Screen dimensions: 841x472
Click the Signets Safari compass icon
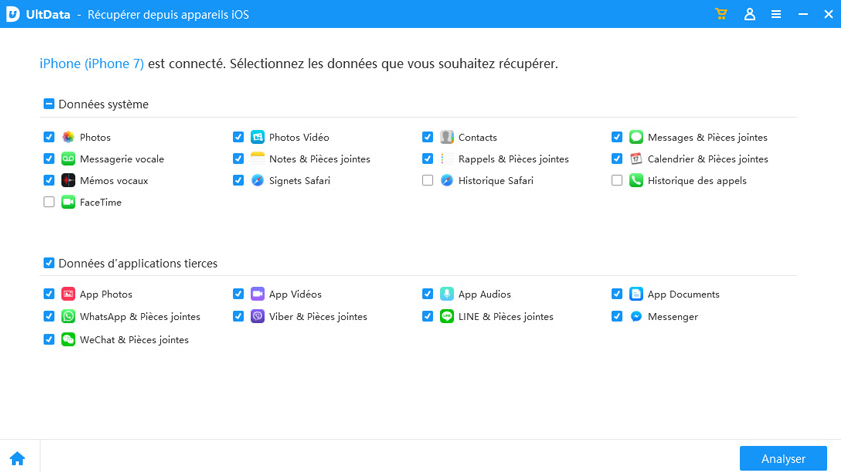(257, 181)
